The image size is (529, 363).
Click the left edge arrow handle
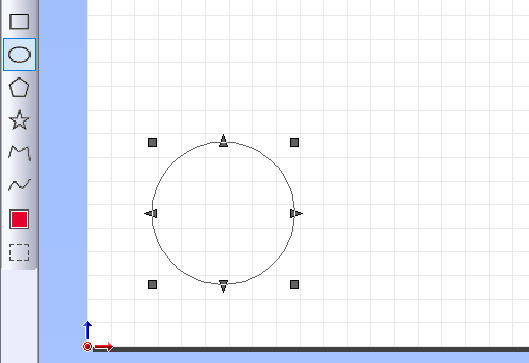point(150,214)
